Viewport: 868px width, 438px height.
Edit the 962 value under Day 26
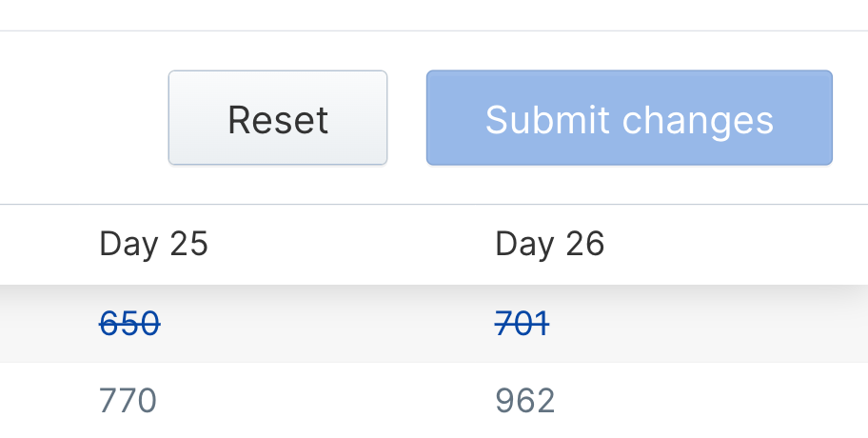[524, 400]
